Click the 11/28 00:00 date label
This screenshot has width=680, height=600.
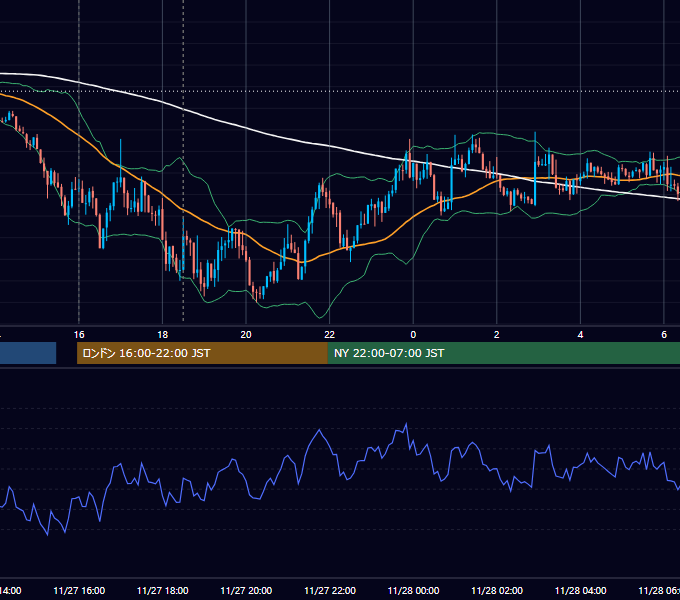click(x=413, y=590)
